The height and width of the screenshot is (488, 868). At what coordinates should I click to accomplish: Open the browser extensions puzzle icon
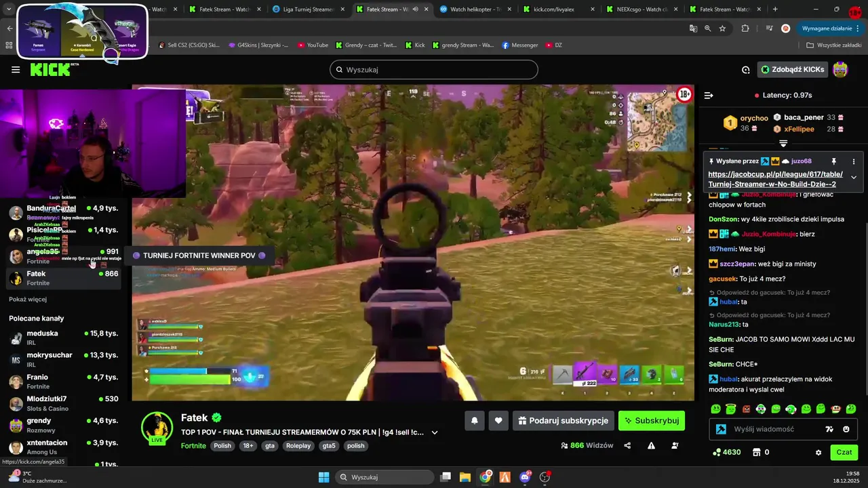tap(745, 28)
